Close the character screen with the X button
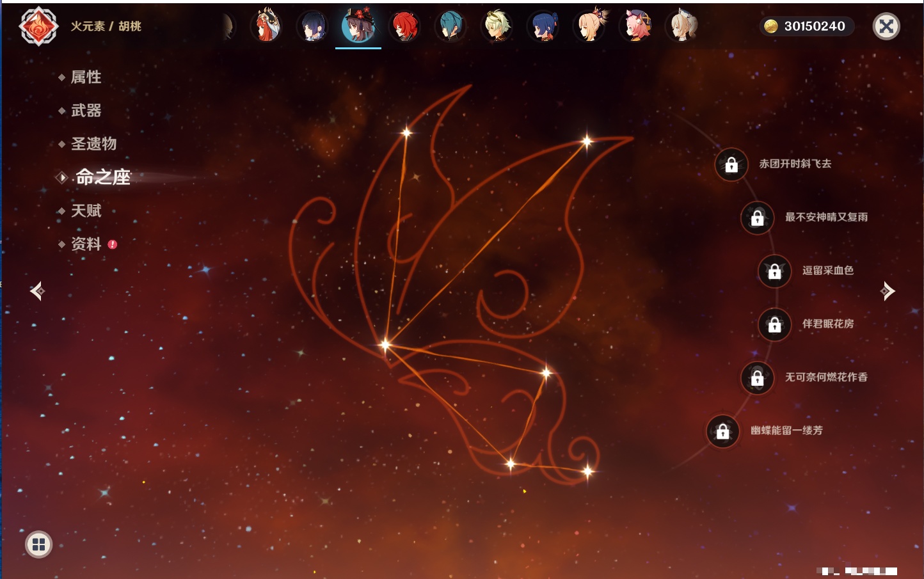Viewport: 924px width, 579px height. pos(886,26)
